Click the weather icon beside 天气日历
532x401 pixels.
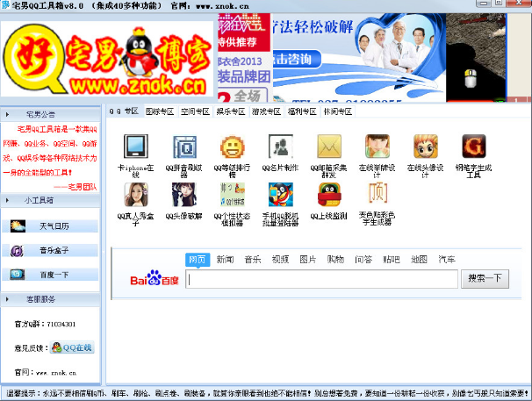click(x=18, y=226)
